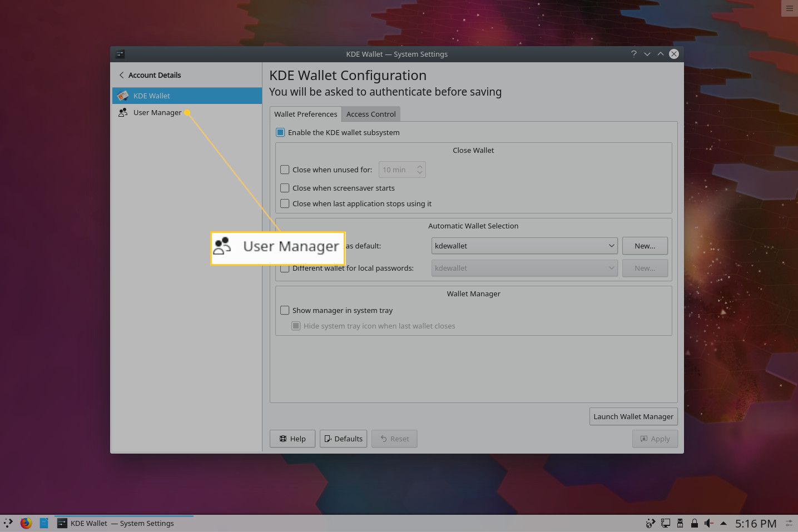Switch to Wallet Preferences tab
798x532 pixels.
(305, 114)
